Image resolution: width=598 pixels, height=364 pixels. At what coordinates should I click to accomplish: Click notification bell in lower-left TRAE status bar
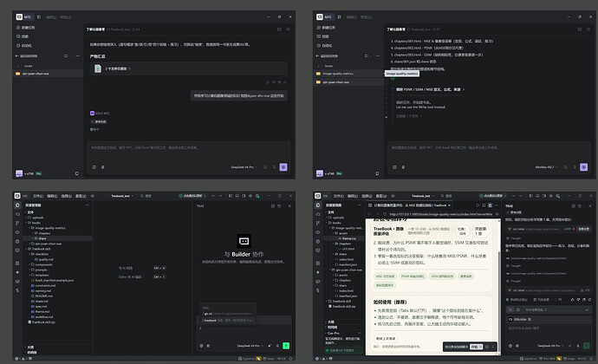click(290, 359)
